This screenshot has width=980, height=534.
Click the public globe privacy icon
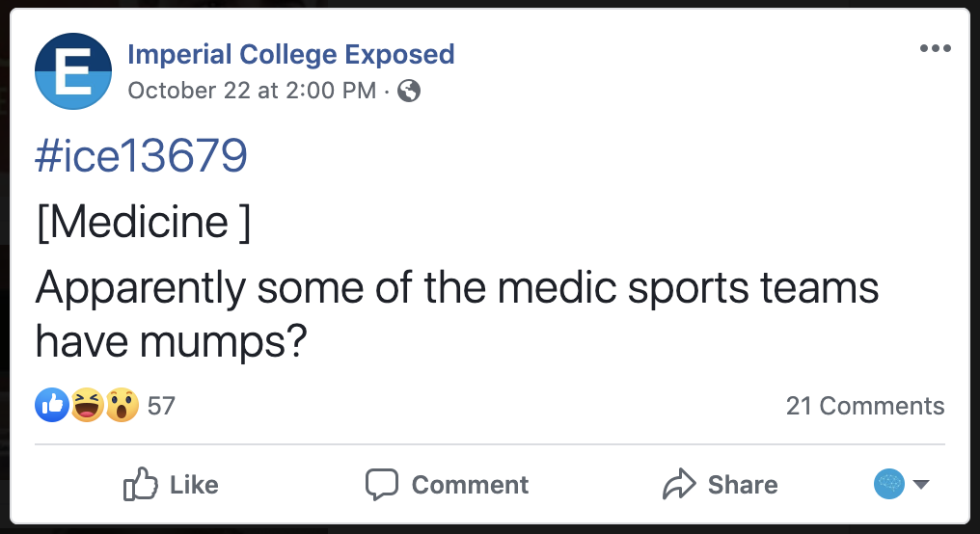409,91
